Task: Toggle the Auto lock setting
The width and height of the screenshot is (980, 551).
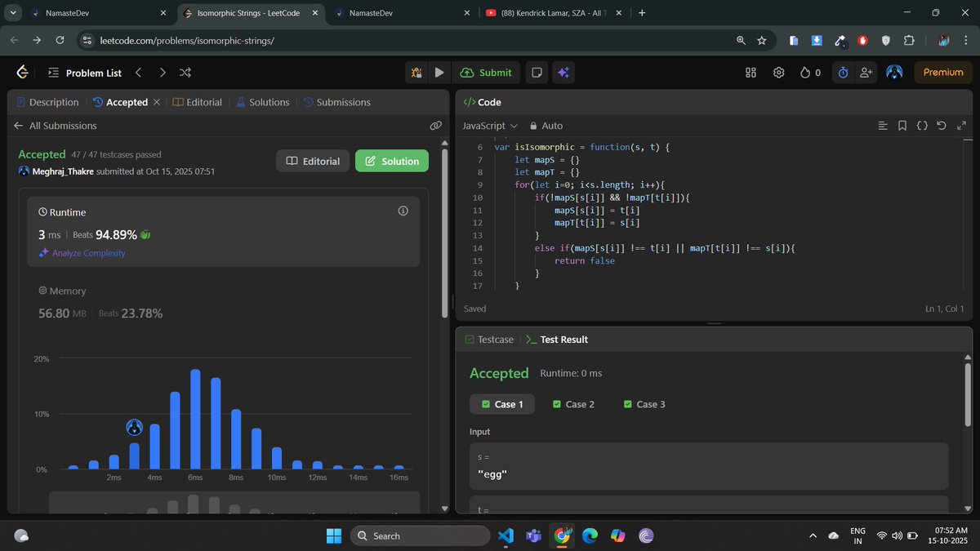Action: tap(546, 126)
